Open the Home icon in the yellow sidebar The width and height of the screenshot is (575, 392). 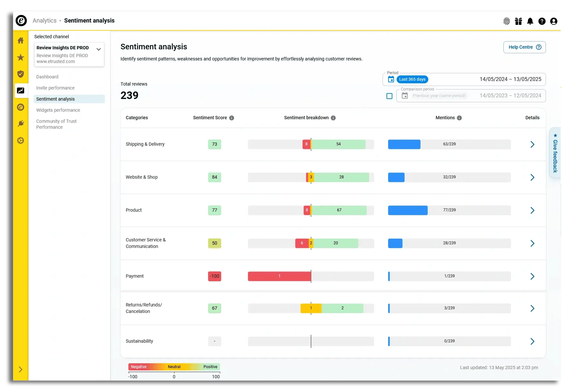tap(21, 40)
